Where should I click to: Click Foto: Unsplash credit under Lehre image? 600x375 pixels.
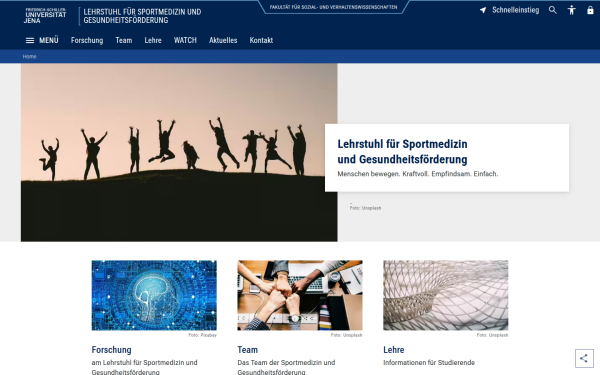click(x=492, y=335)
